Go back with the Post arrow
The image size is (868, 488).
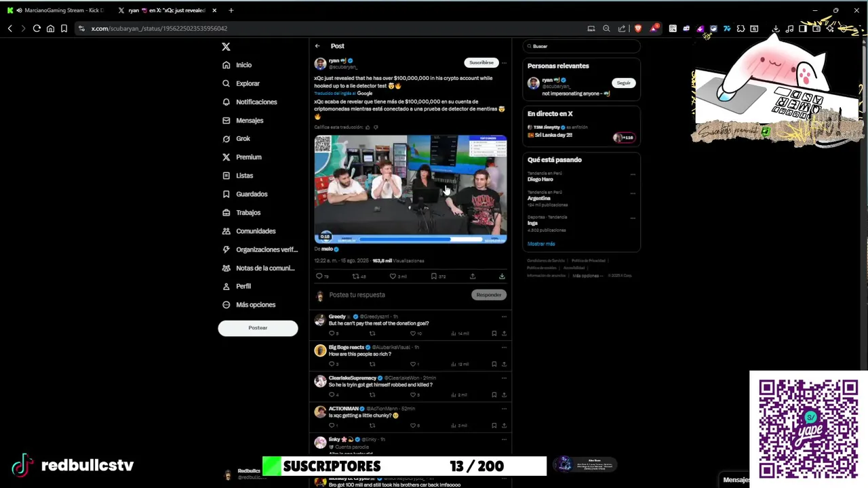pos(317,46)
